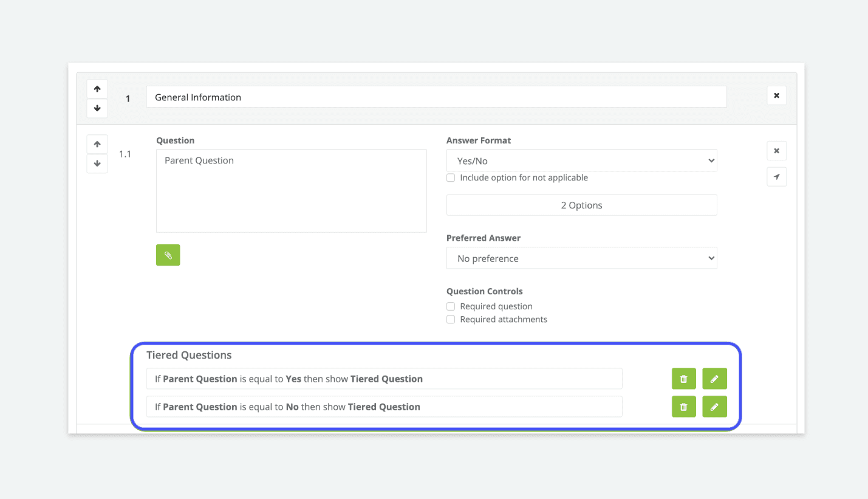The image size is (868, 499).
Task: Move section 1 up with arrow
Action: point(97,89)
